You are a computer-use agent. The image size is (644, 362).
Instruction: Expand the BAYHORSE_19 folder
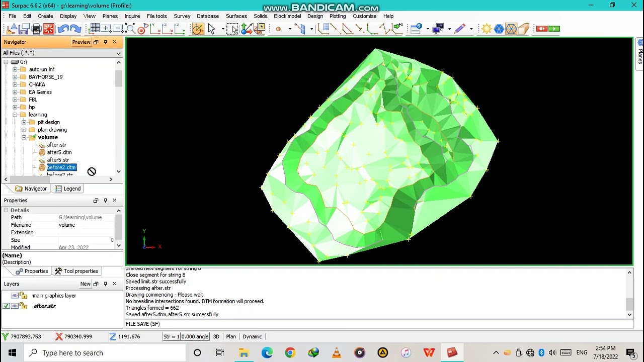coord(15,77)
